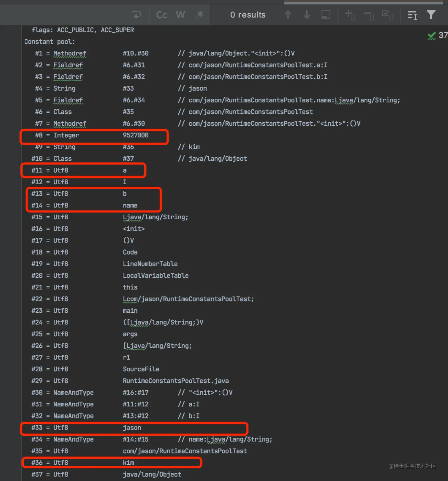The width and height of the screenshot is (448, 481).
Task: Click '// java/lang/Object' comment on row #10
Action: click(x=212, y=159)
